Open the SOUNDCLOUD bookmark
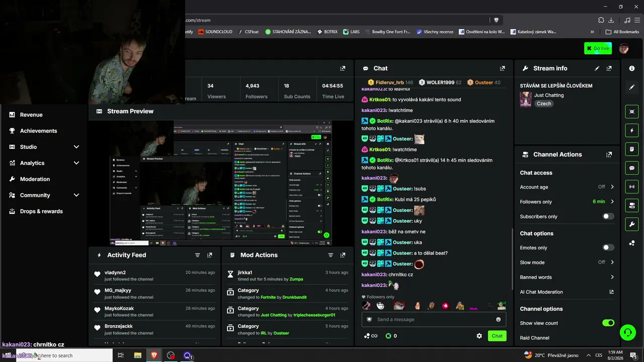644x362 pixels. 215,32
